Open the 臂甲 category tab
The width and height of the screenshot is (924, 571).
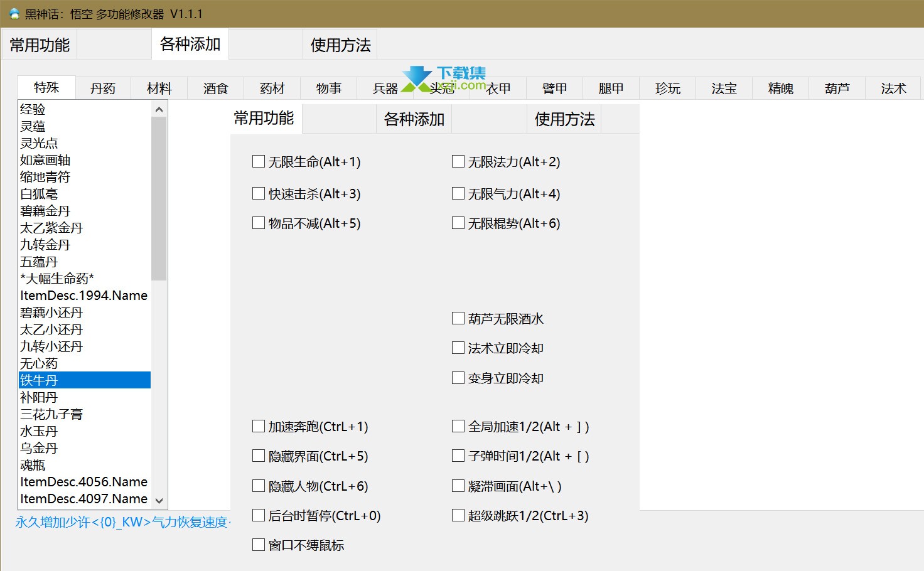pyautogui.click(x=555, y=88)
